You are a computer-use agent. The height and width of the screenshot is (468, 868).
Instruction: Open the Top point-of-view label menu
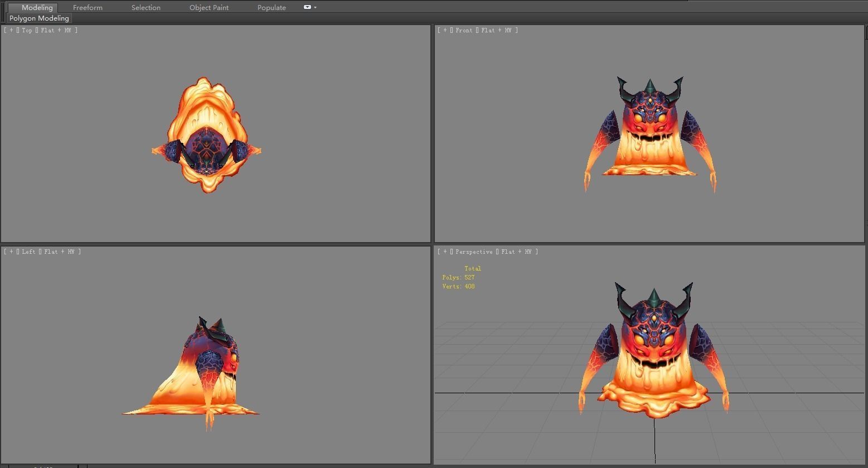tap(26, 30)
